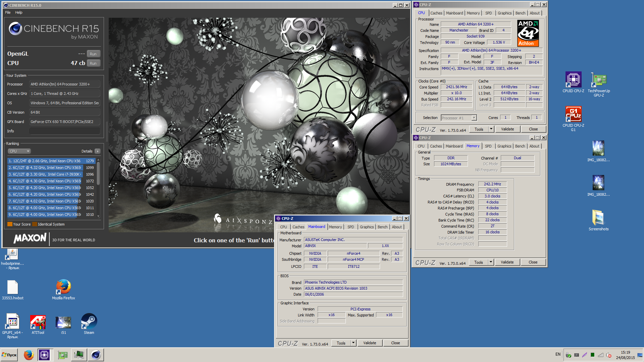The height and width of the screenshot is (362, 644).
Task: Launch Steam from desktop
Action: click(x=89, y=324)
